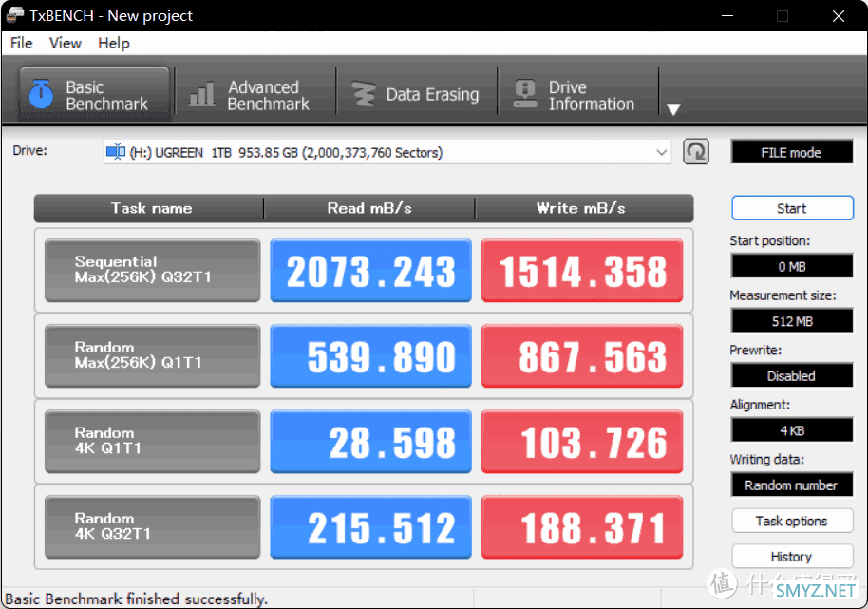Open the File menu

(22, 43)
